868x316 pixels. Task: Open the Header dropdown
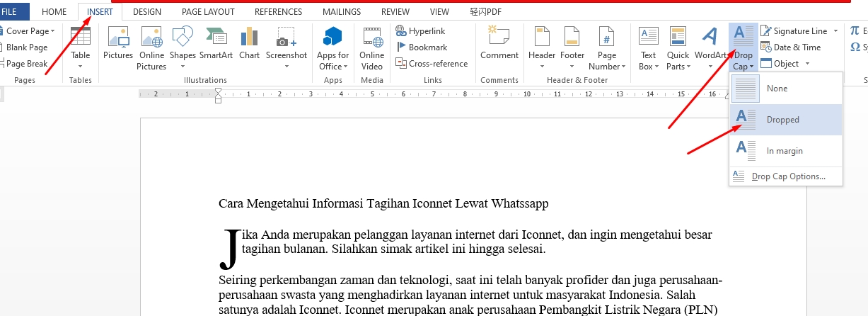[x=542, y=48]
